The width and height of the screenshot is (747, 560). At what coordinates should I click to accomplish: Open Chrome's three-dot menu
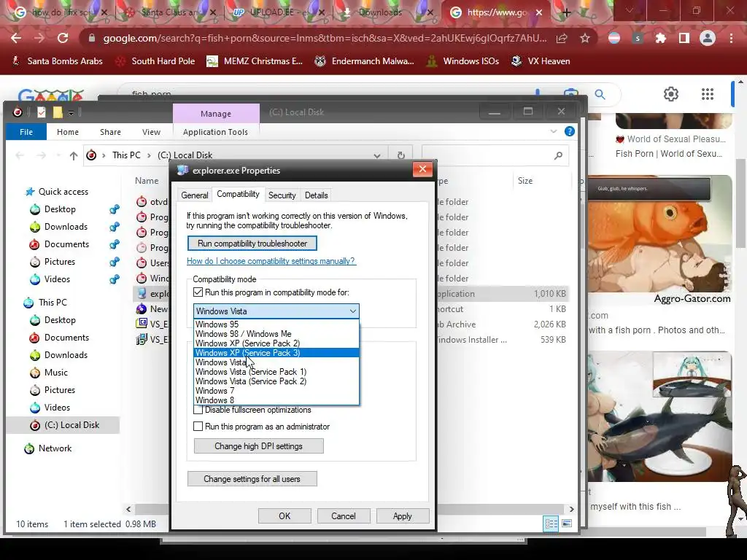pos(731,38)
